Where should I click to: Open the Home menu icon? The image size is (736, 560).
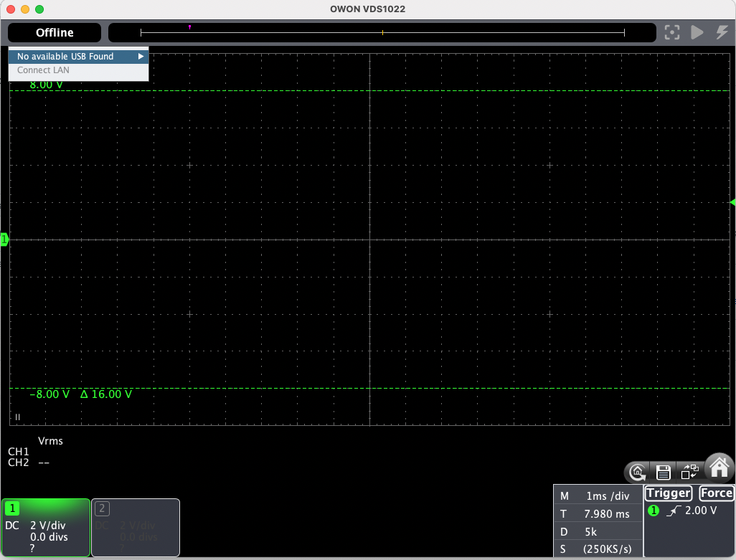(719, 468)
